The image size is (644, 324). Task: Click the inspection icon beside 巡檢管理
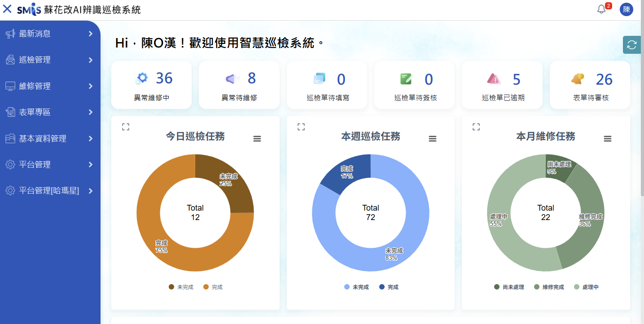coord(10,60)
